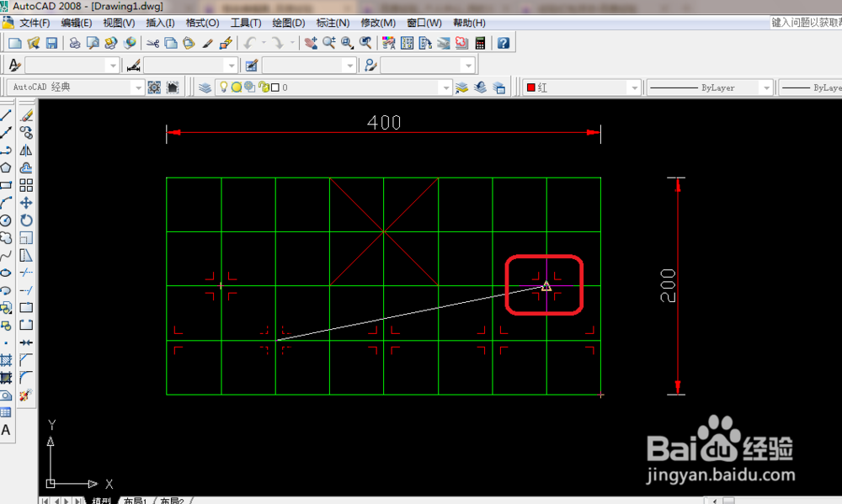Click the Undo arrow
Image resolution: width=842 pixels, height=504 pixels.
[250, 43]
